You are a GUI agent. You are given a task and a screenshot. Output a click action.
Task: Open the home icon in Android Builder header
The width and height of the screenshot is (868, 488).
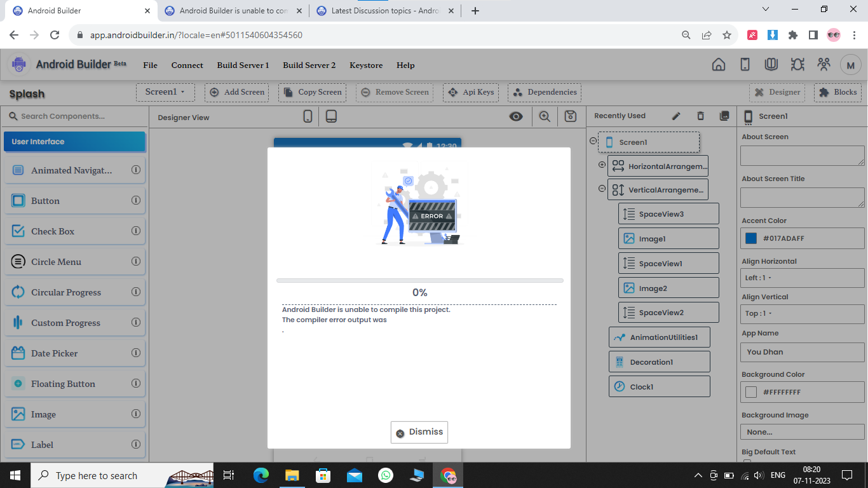(x=719, y=64)
